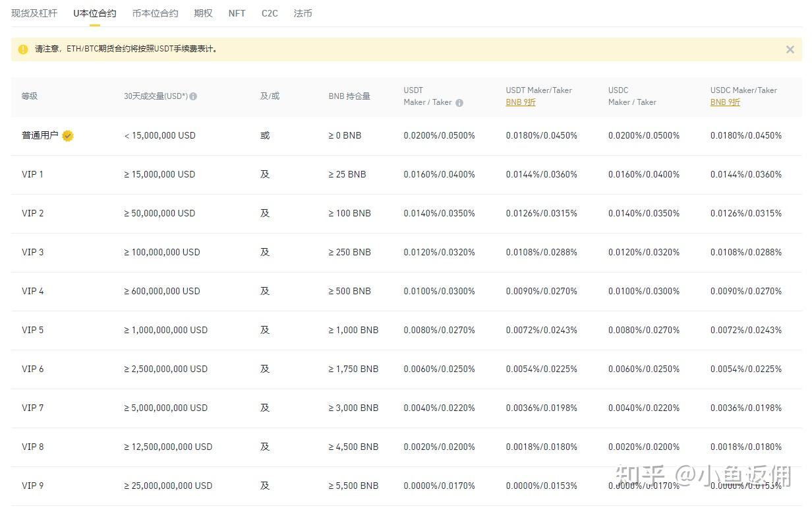Click info icon beside 30天成交量 header
The height and width of the screenshot is (508, 812).
pyautogui.click(x=193, y=96)
